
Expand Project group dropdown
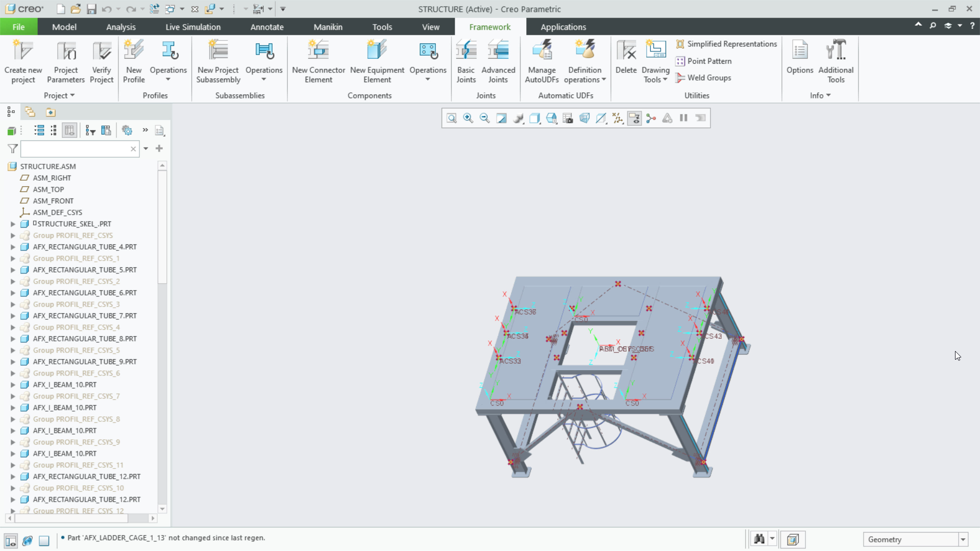59,95
